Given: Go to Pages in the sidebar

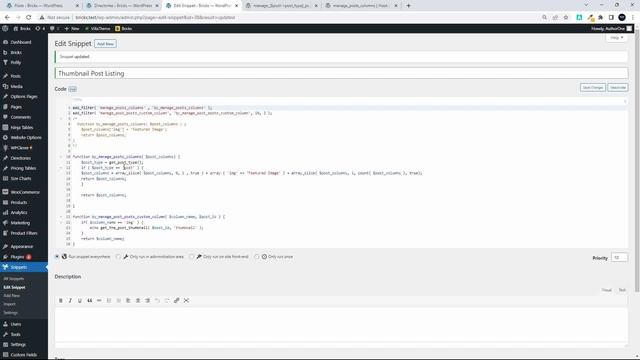Looking at the screenshot, I should (x=16, y=107).
